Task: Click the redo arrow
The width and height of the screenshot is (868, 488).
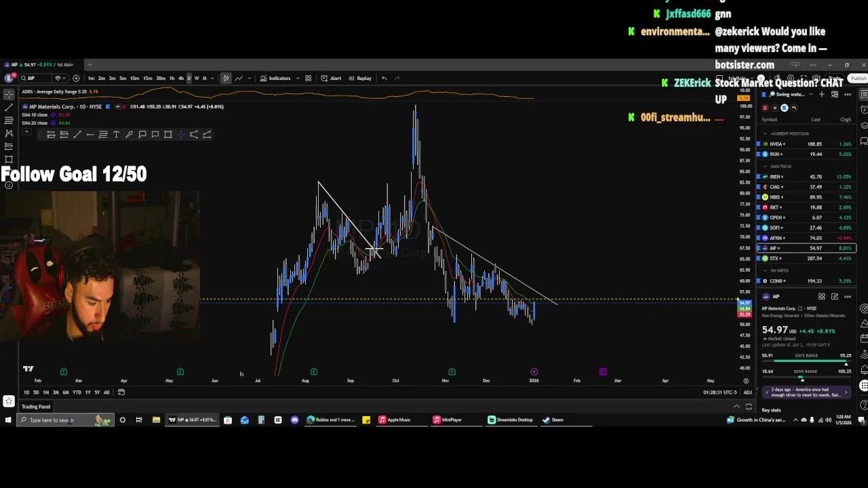Action: (397, 78)
